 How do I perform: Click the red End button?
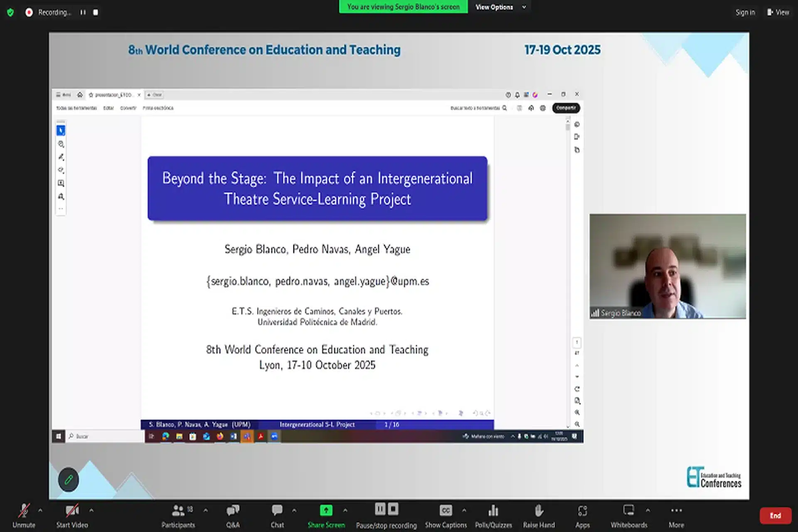(775, 515)
